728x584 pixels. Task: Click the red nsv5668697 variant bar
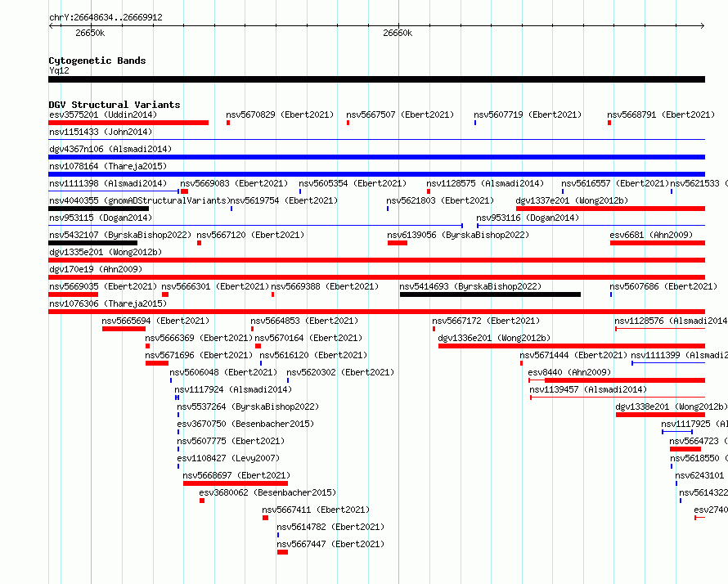[236, 483]
